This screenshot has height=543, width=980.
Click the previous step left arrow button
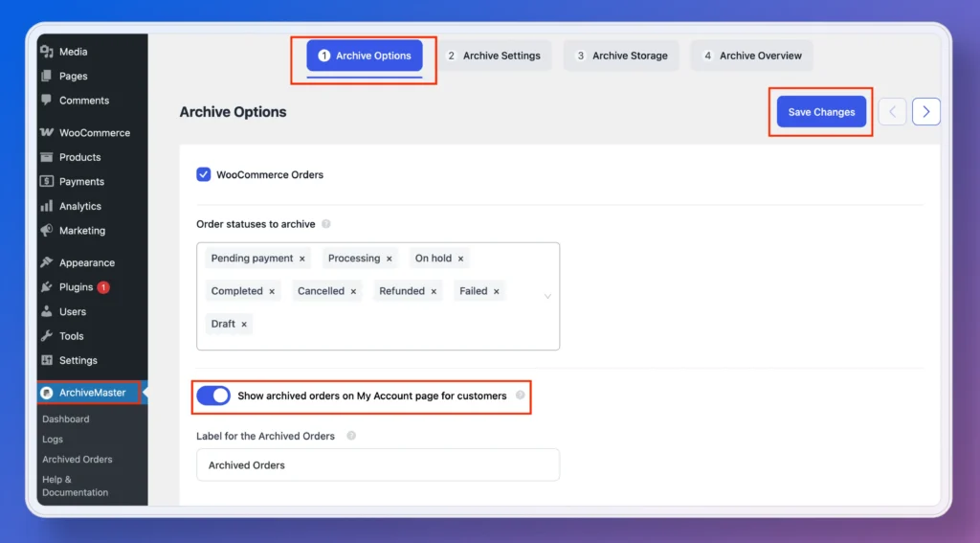[x=892, y=112]
